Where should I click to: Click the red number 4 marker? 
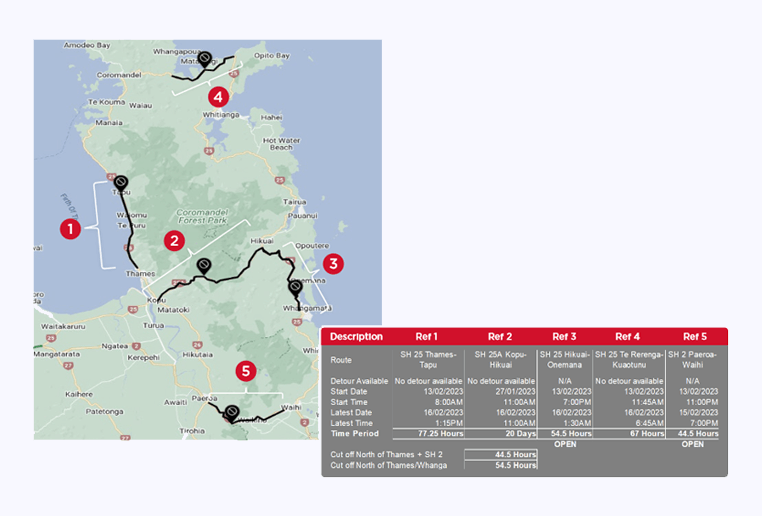pos(218,97)
